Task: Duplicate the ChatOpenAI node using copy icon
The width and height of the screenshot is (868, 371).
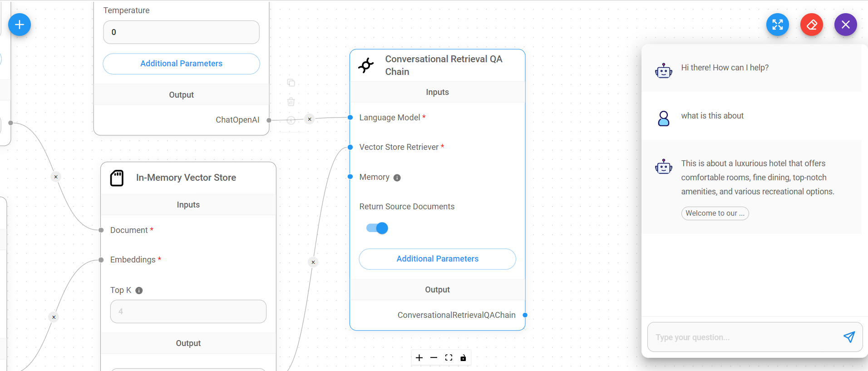Action: 291,83
